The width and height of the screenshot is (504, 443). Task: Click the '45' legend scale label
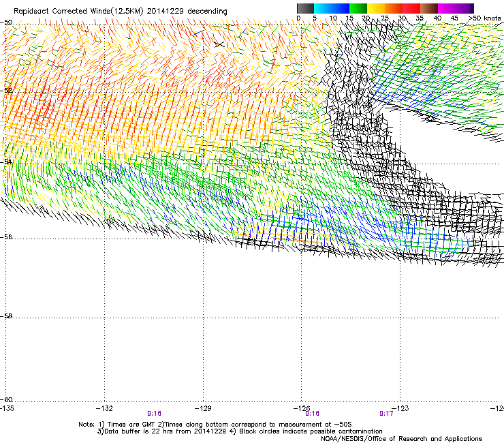click(454, 18)
